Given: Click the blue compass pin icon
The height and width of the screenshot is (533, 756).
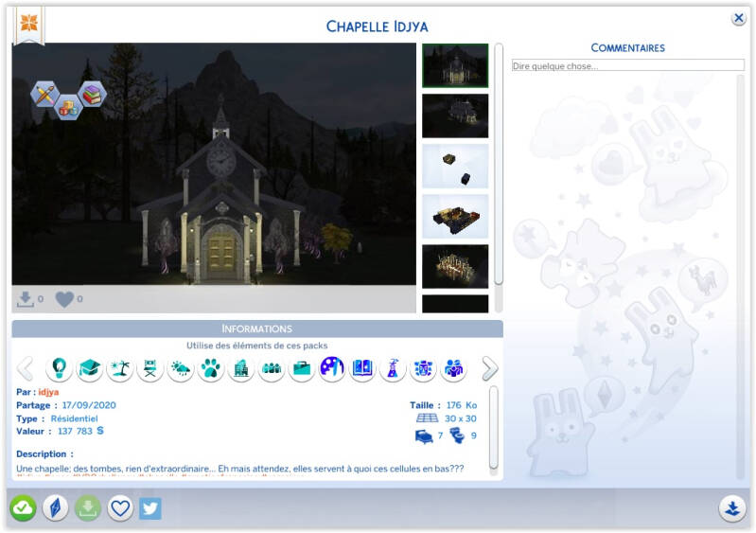Looking at the screenshot, I should 56,508.
